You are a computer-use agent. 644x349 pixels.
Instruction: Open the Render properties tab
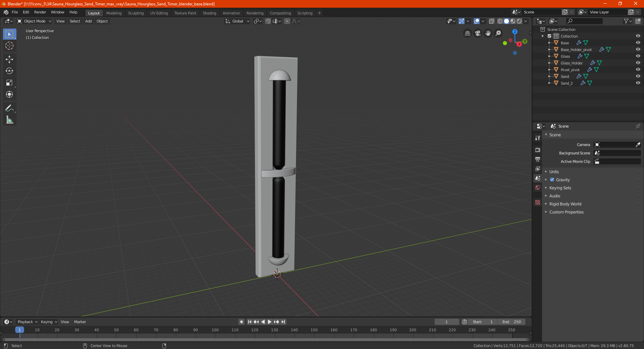pos(538,150)
